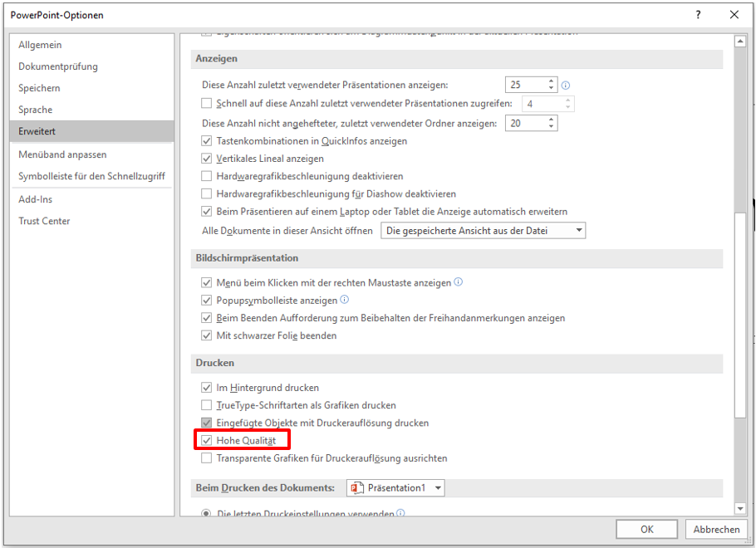Open the Die gespeicherte Ansicht aus der Datei dropdown
The width and height of the screenshot is (756, 548).
point(484,231)
